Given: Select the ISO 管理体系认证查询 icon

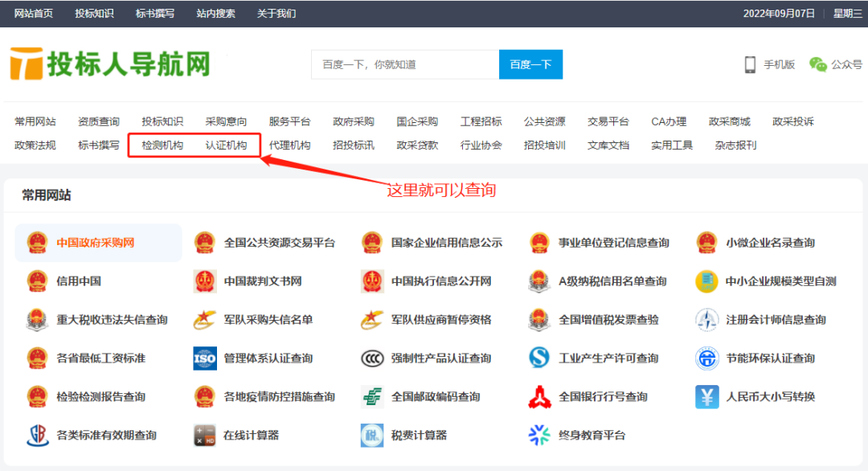Looking at the screenshot, I should [x=204, y=358].
